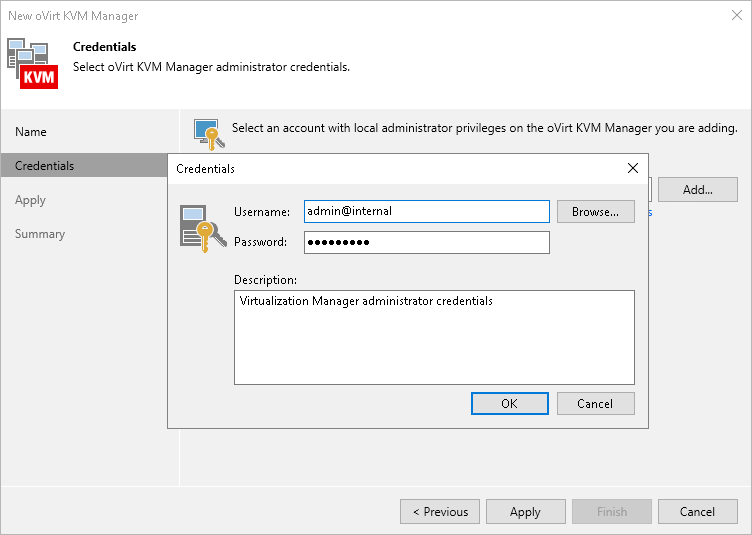Jump to the Summary wizard step
752x535 pixels.
[40, 234]
